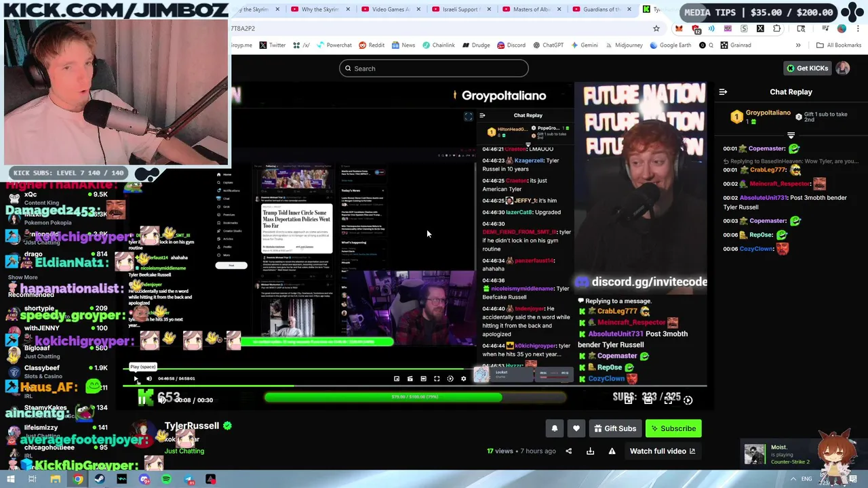The image size is (868, 488).
Task: Open embedded player settings gear
Action: (464, 379)
